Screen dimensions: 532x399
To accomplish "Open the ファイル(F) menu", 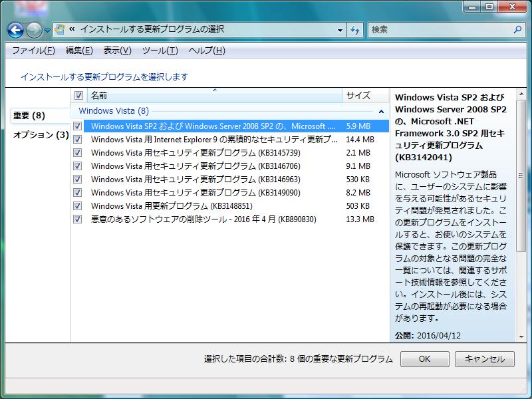I will point(33,51).
